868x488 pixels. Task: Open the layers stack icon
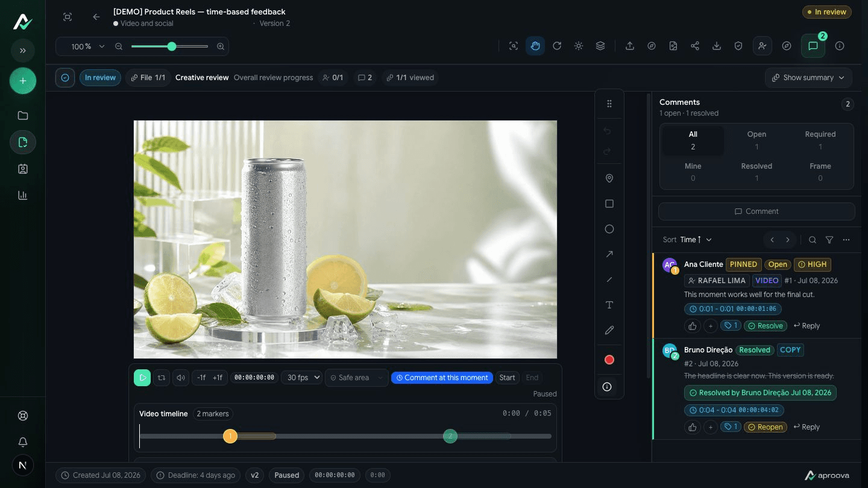(600, 46)
